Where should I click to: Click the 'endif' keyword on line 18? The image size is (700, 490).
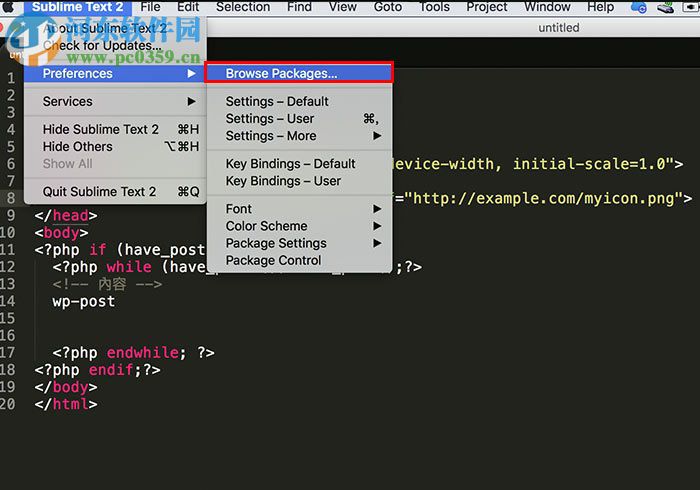pos(111,370)
